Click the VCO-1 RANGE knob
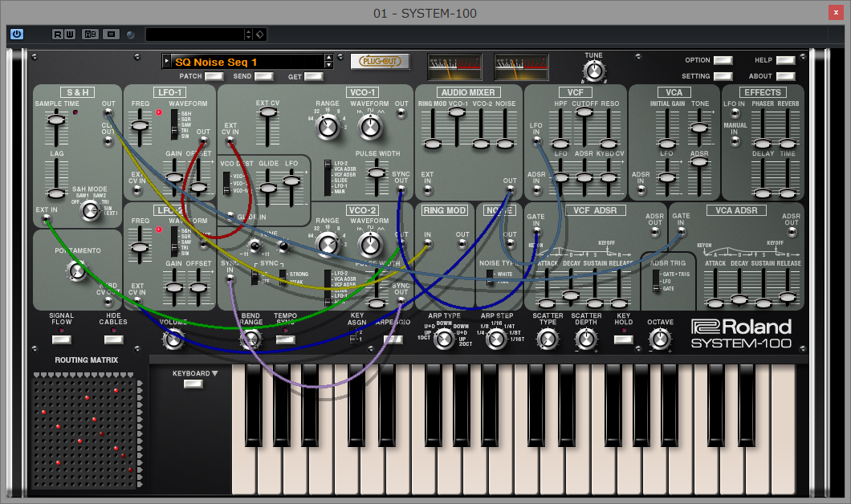This screenshot has width=851, height=504. (328, 127)
